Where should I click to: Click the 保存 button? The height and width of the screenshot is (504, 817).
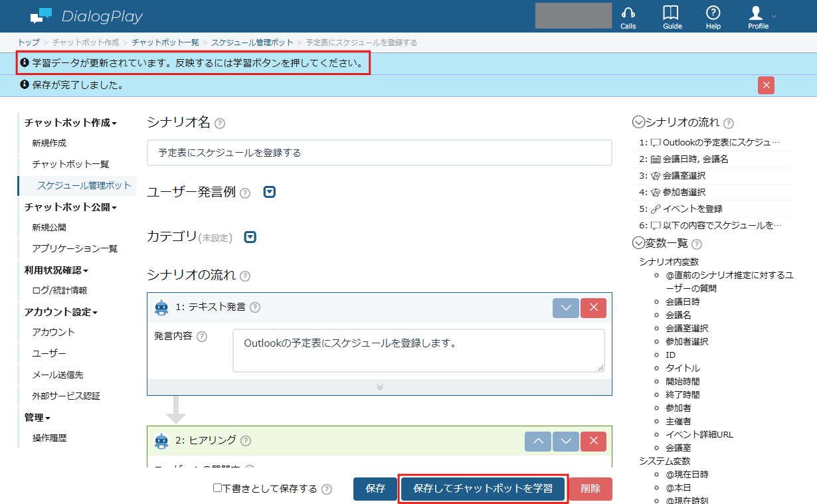coord(375,489)
